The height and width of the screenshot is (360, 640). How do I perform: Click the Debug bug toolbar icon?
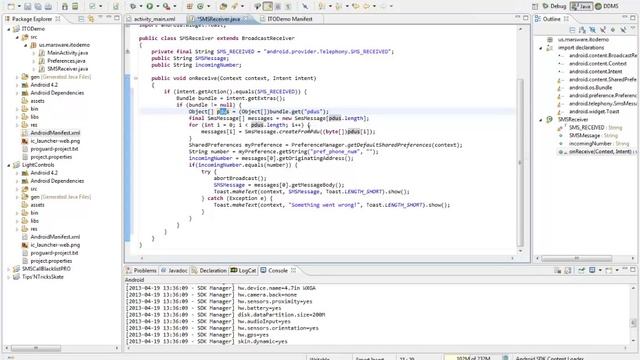(x=133, y=7)
